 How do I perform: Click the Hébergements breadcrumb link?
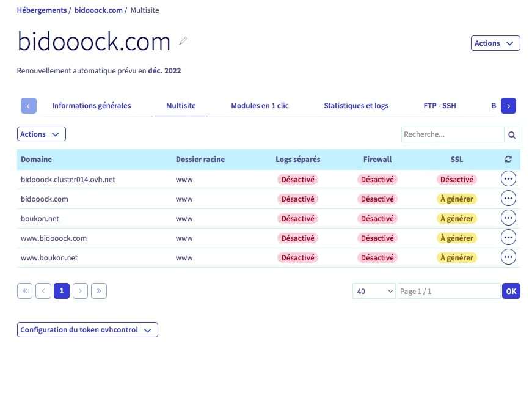(x=42, y=10)
